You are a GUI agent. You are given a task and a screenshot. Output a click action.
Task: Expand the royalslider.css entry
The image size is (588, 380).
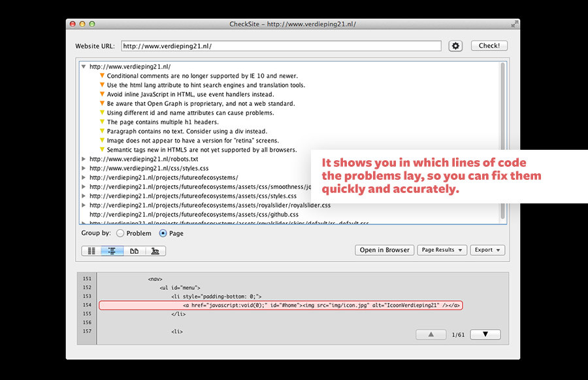pos(84,205)
